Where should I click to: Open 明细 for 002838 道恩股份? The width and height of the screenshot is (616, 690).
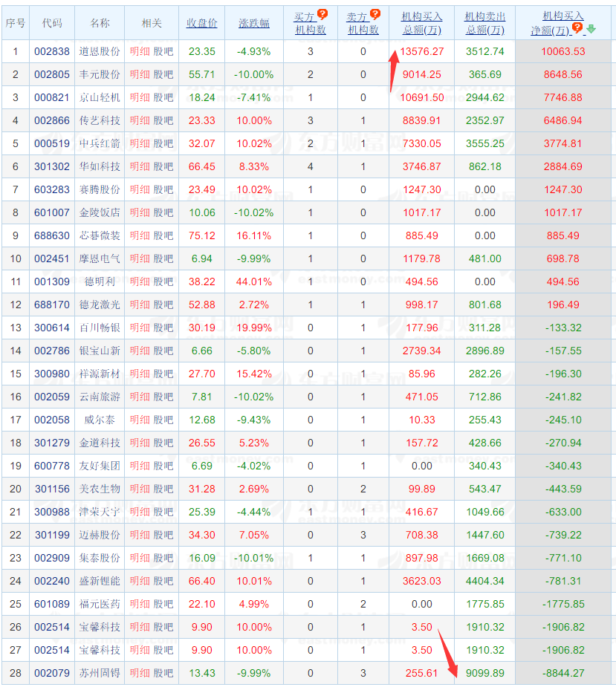pyautogui.click(x=140, y=51)
